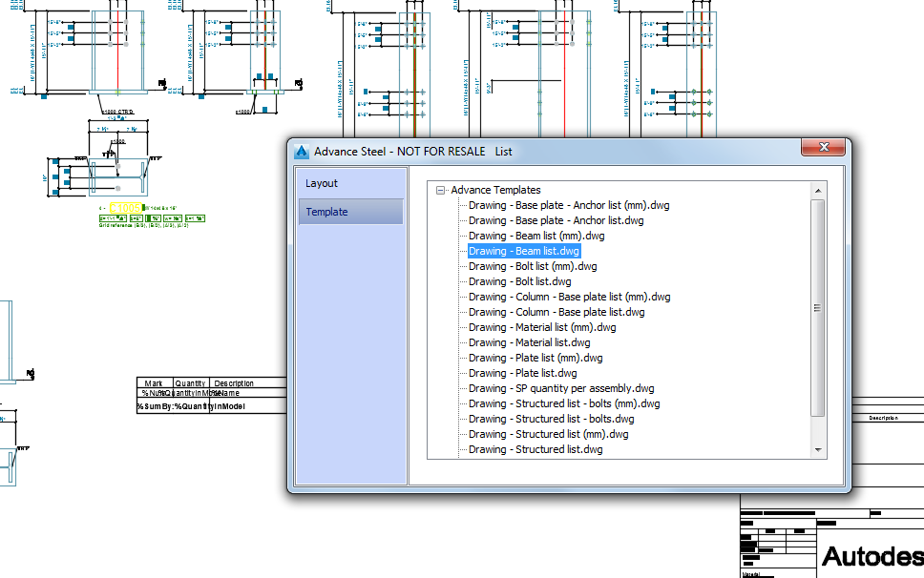The image size is (924, 578).
Task: Close the Advance Steel List dialog
Action: pos(824,147)
